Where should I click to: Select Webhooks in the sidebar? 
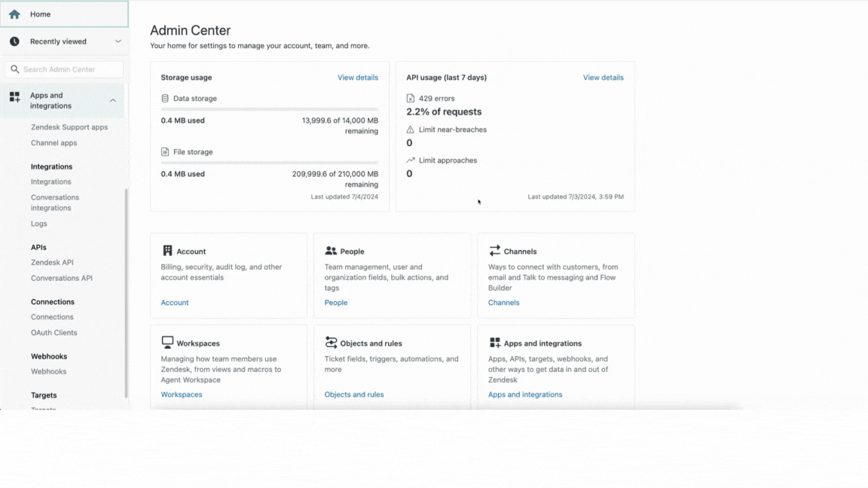(48, 371)
